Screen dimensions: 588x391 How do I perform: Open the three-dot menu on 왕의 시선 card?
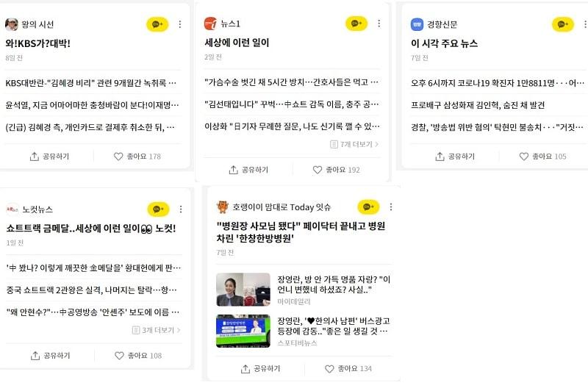[x=180, y=24]
